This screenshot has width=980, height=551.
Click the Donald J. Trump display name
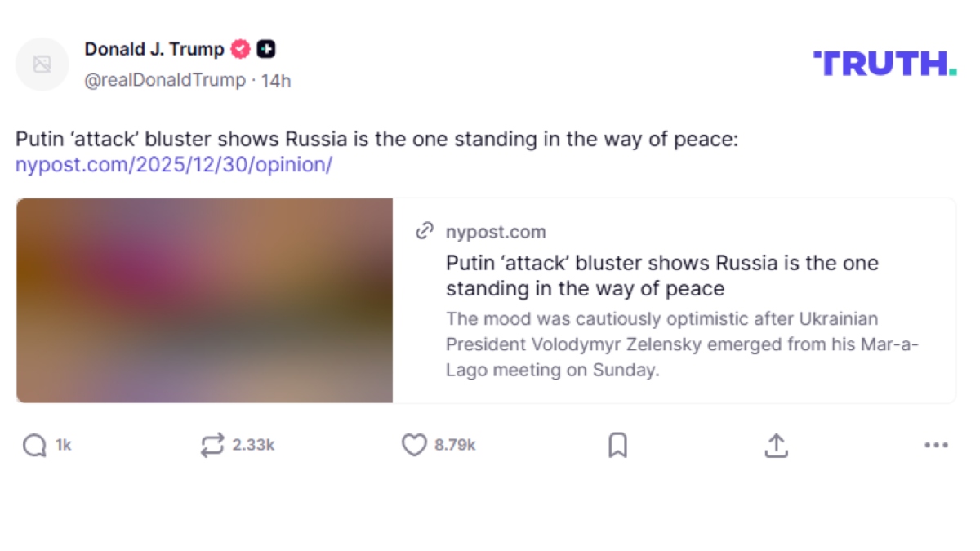point(154,50)
